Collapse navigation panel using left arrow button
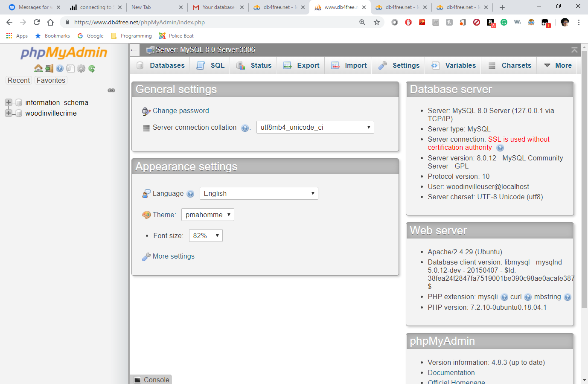This screenshot has width=588, height=384. coord(134,50)
